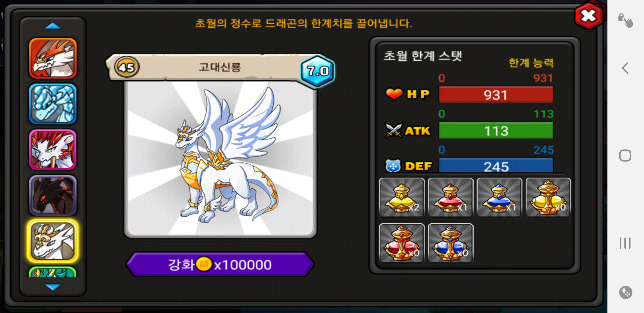Image resolution: width=644 pixels, height=313 pixels.
Task: Select the red fire dragon portrait
Action: tap(53, 58)
